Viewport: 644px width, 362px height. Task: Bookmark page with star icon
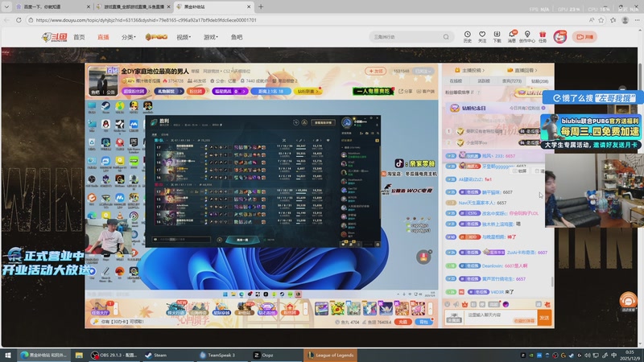[601, 19]
